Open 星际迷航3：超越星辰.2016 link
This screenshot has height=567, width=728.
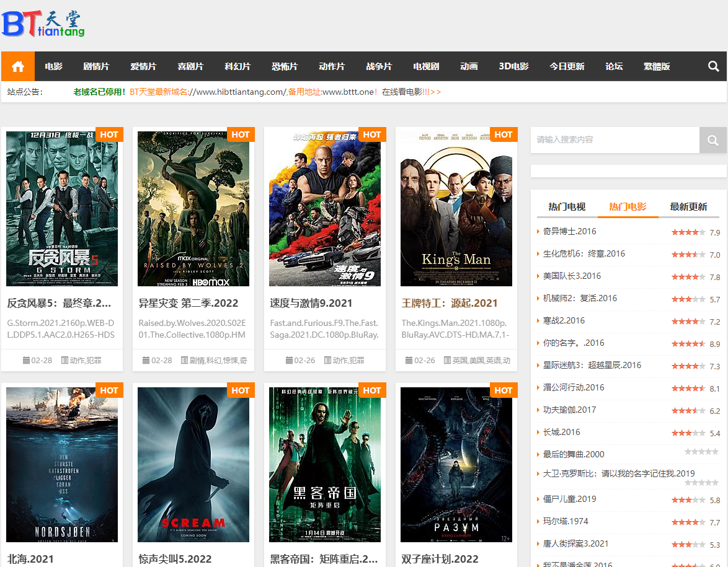click(x=592, y=365)
